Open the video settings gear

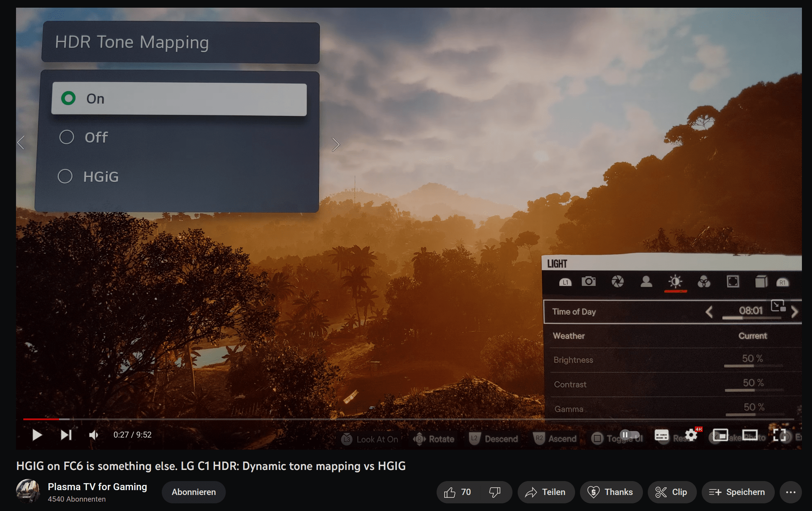(691, 435)
